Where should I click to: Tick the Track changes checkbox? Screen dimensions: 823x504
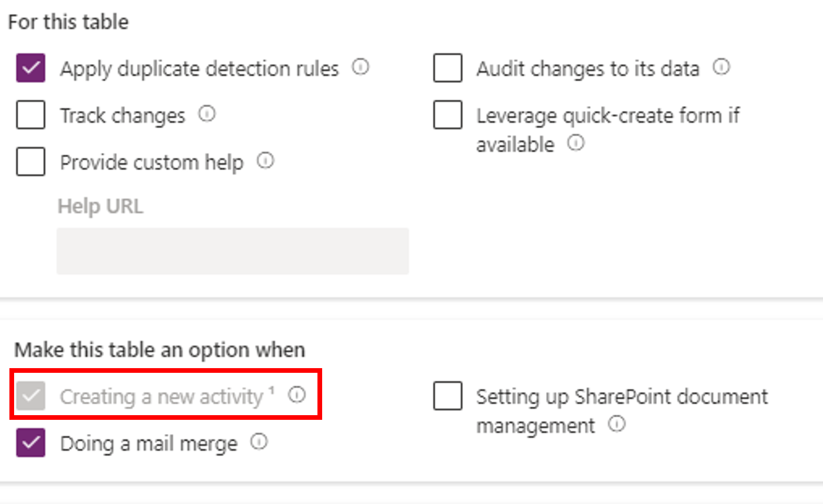[31, 114]
